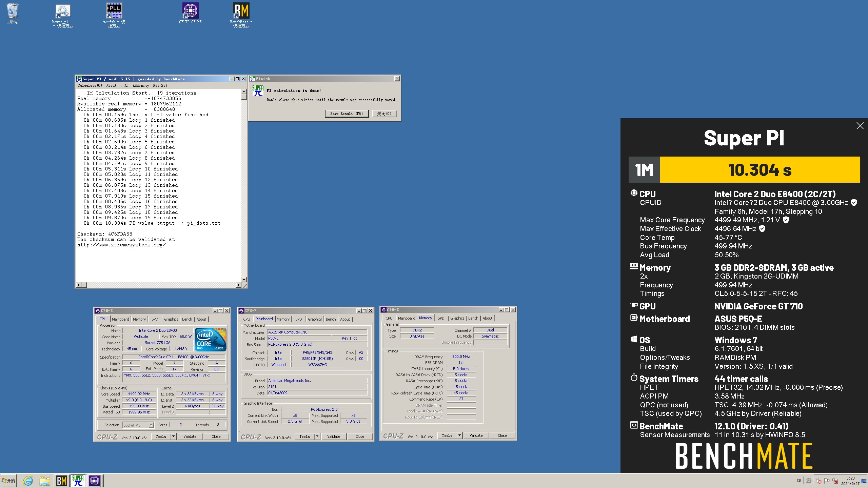868x488 pixels.
Task: Click the CPU chip icon in BenchMate panel
Action: (634, 193)
